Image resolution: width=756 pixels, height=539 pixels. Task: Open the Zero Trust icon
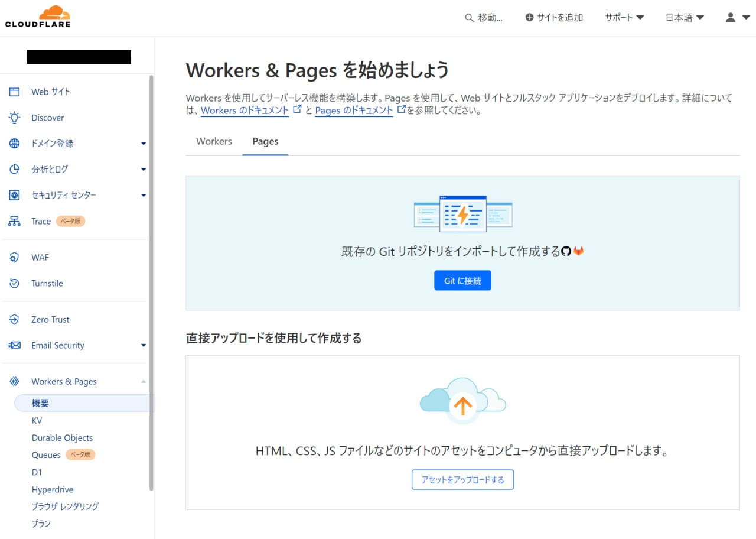click(15, 320)
